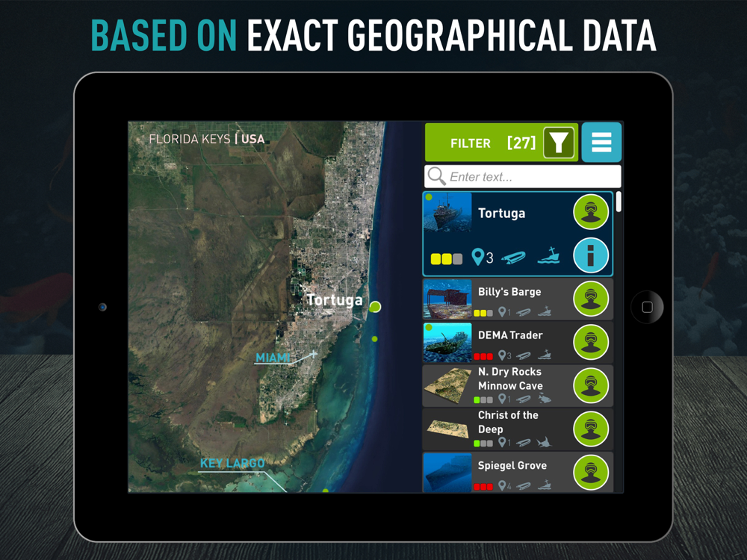Image resolution: width=747 pixels, height=560 pixels.
Task: Select the N. Dry Rocks Minnow Cave entry
Action: point(518,385)
